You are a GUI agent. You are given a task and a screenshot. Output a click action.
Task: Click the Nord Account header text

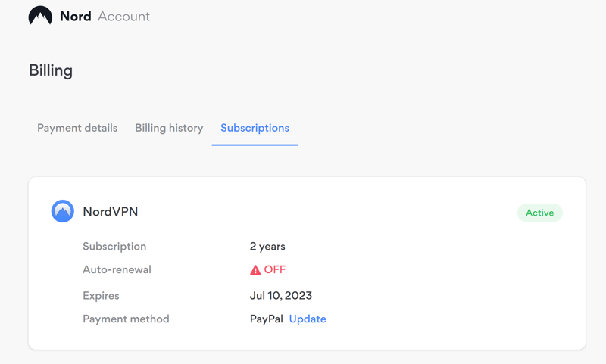tap(105, 16)
